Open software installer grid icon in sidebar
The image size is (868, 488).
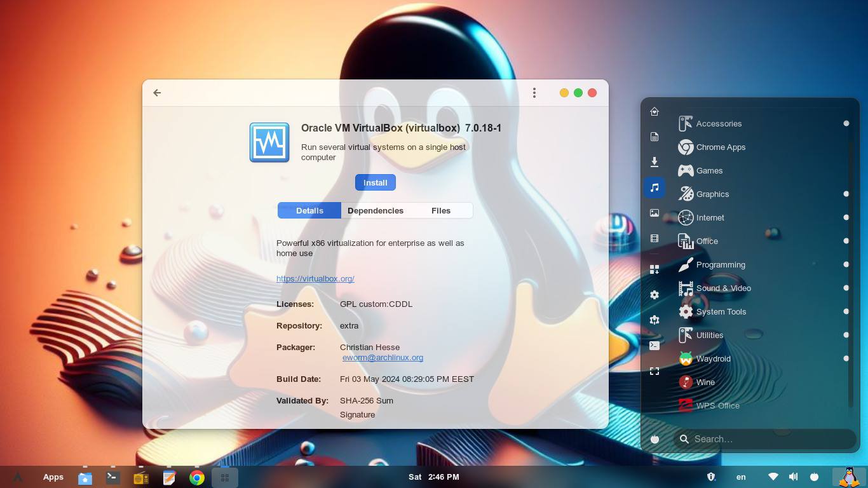coord(654,269)
